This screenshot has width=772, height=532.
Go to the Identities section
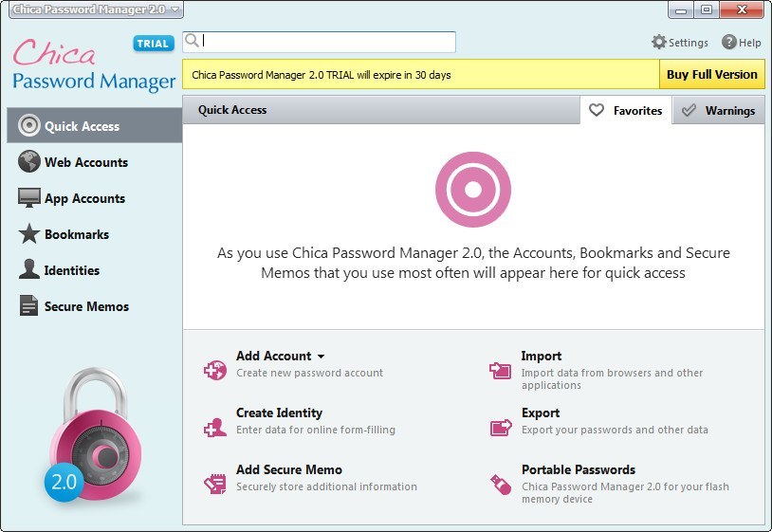click(95, 269)
